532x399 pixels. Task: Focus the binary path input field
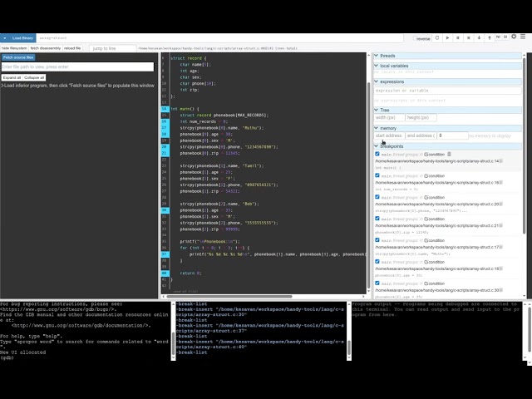(x=219, y=38)
